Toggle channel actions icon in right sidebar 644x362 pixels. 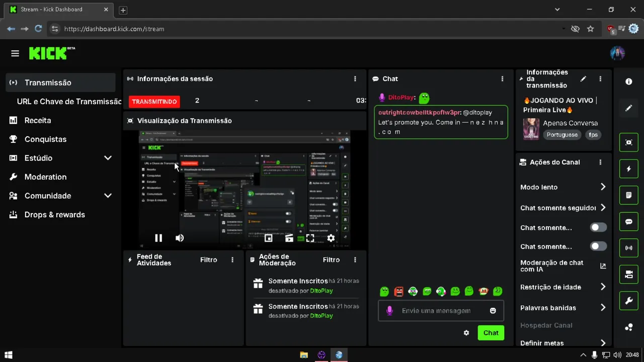629,275
